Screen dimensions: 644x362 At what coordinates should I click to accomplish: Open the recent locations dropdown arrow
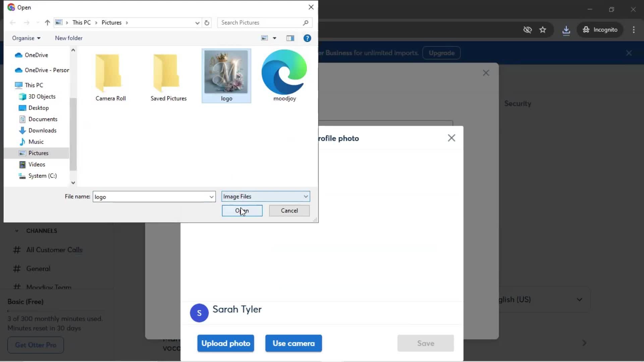(38, 22)
